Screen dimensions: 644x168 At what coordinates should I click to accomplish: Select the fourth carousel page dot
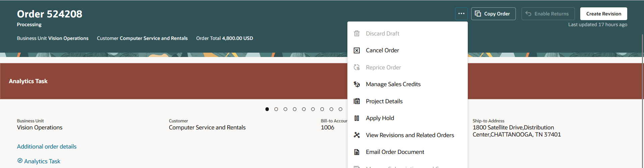point(295,109)
